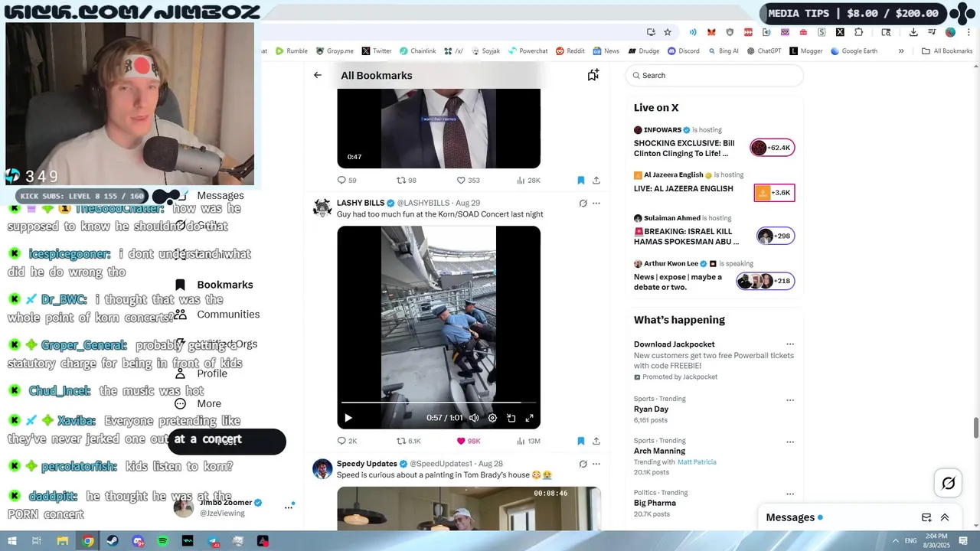Open Profile in X sidebar

click(x=201, y=373)
